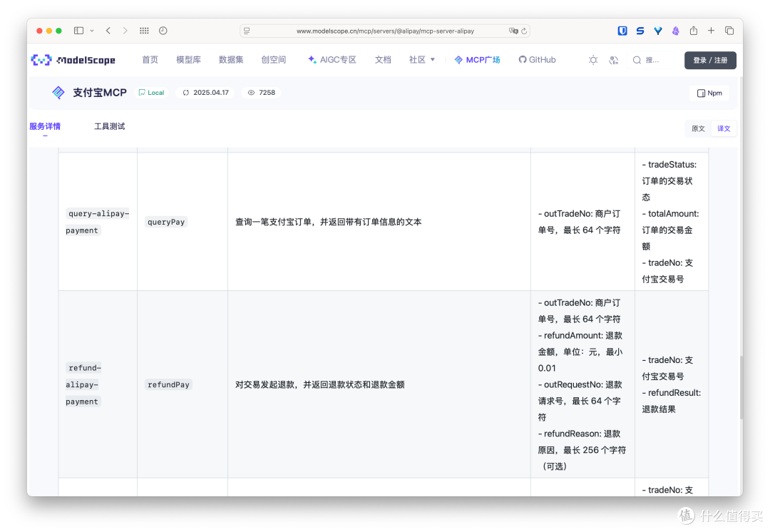The width and height of the screenshot is (770, 532).
Task: Select the 原文 original text toggle
Action: pos(698,128)
